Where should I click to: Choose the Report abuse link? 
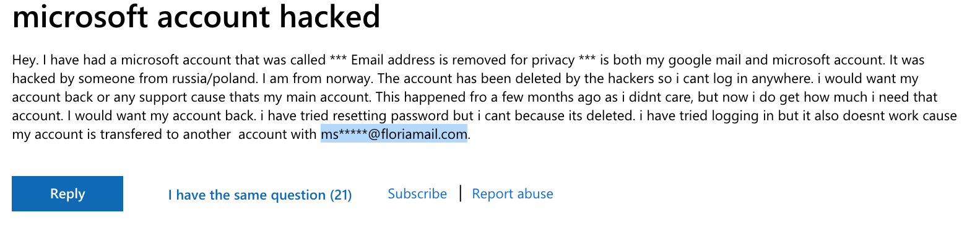point(513,194)
